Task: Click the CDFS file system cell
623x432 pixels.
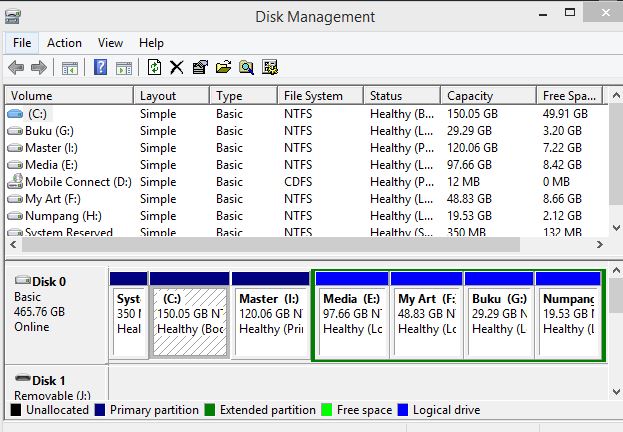Action: point(298,182)
